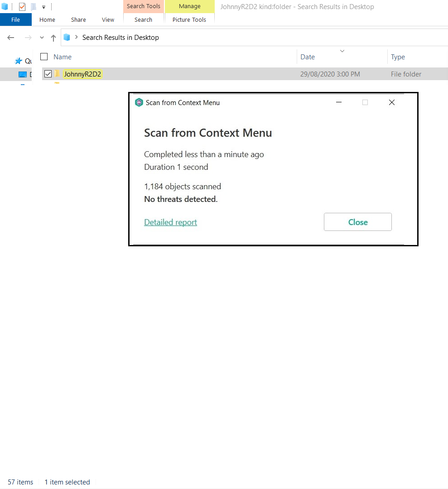Click the Close button in the scan dialog

click(357, 222)
